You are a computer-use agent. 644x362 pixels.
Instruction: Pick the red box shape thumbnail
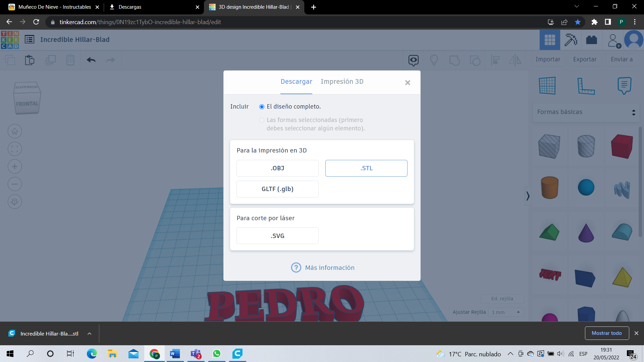(x=622, y=146)
